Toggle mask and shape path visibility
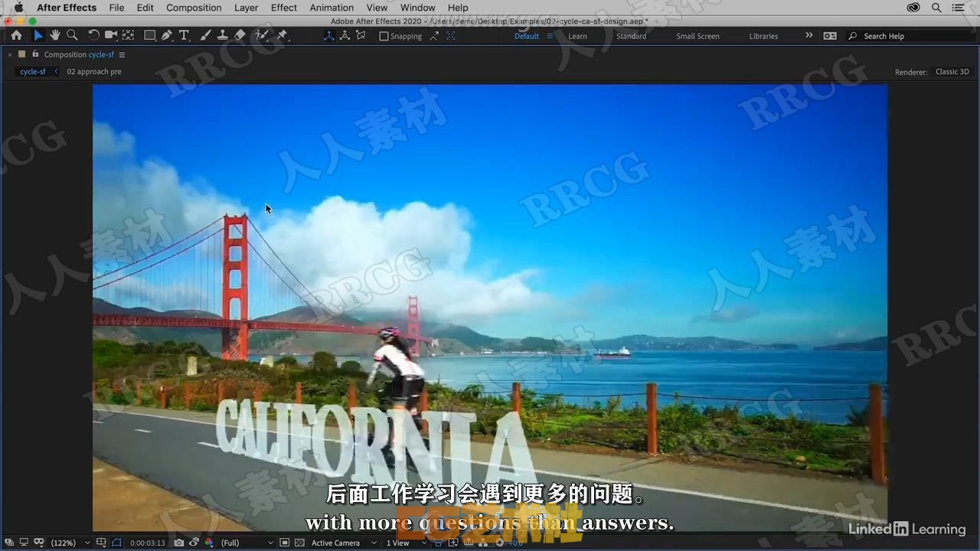The height and width of the screenshot is (551, 980). click(116, 543)
